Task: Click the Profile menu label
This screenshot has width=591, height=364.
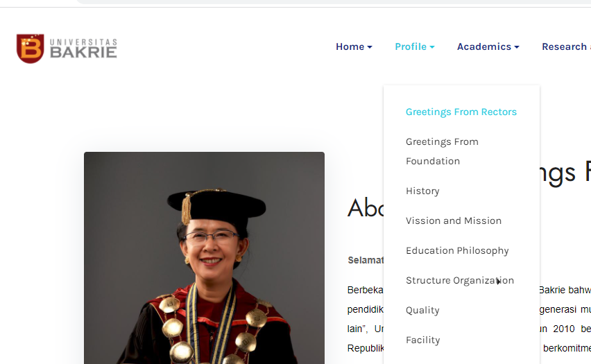Action: (x=410, y=46)
